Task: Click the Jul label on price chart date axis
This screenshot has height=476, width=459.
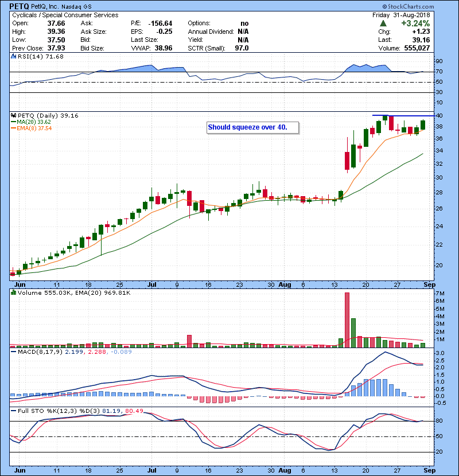Action: pos(151,285)
